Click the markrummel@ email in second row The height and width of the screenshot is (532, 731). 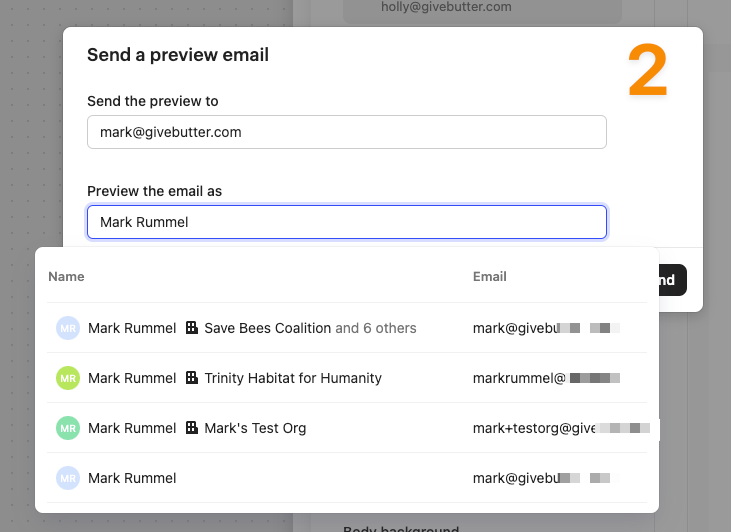[519, 378]
